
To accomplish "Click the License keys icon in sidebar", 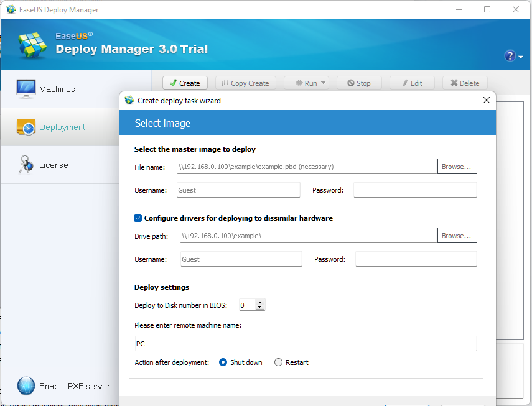I will point(26,165).
